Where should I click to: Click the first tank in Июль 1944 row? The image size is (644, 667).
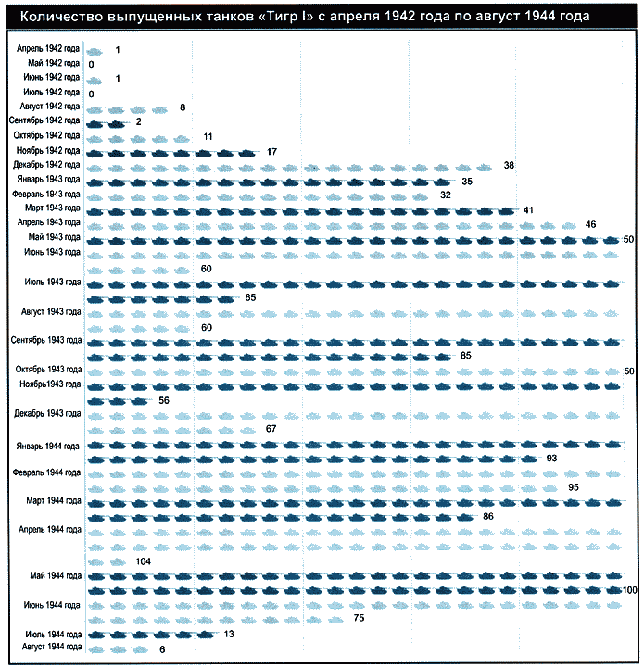pyautogui.click(x=95, y=636)
